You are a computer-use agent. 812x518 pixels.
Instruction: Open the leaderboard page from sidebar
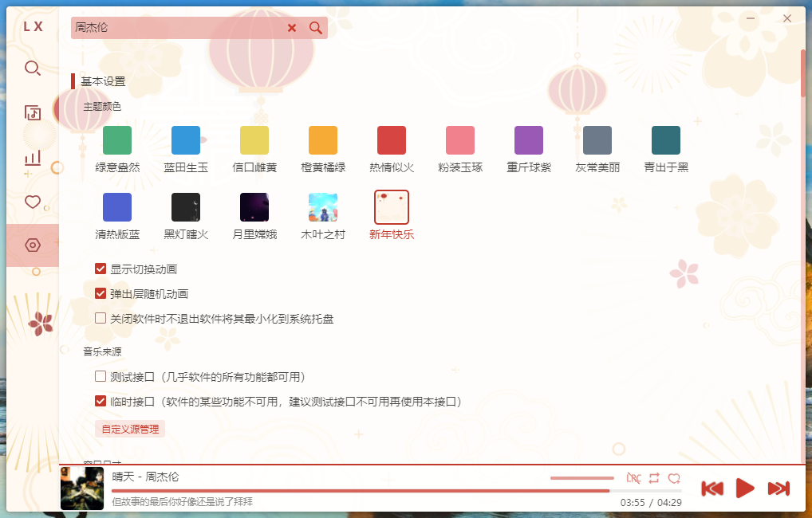(x=32, y=158)
